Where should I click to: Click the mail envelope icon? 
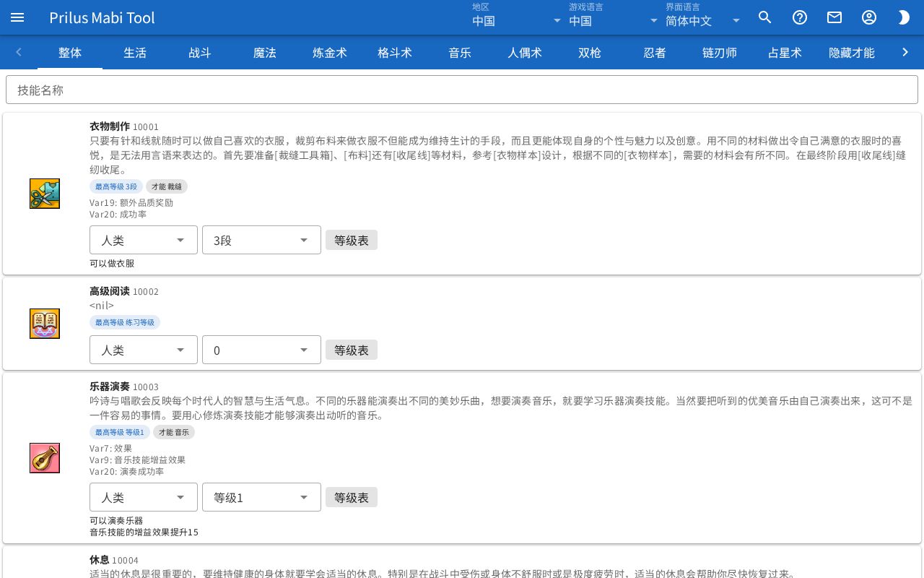pos(834,17)
